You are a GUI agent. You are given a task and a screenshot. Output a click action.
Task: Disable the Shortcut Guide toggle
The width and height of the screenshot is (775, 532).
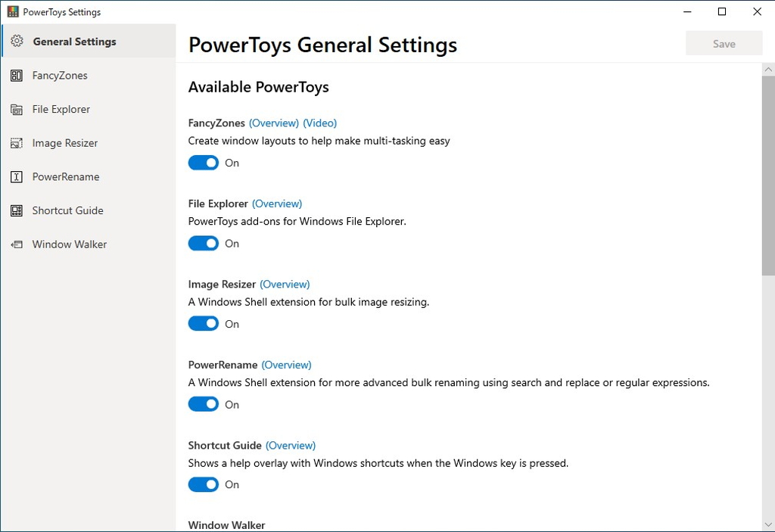[203, 484]
